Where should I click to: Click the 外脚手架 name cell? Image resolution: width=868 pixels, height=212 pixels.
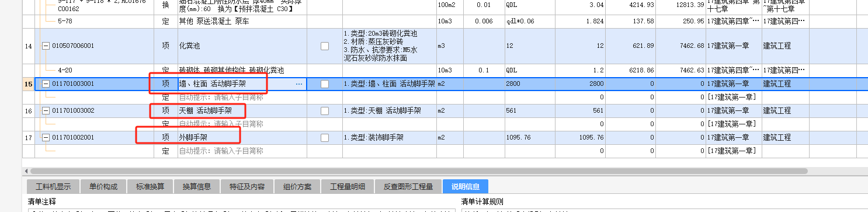coord(242,137)
